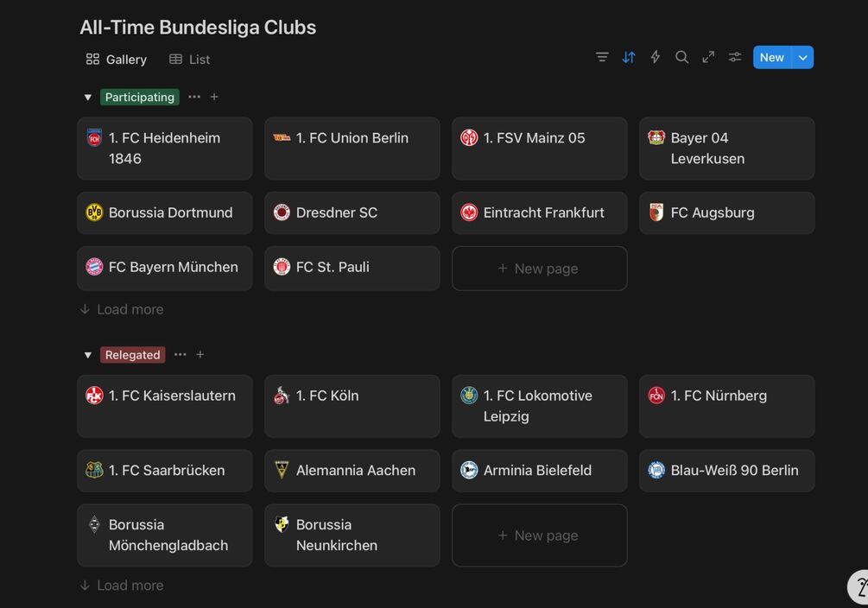Open the filter icon in toolbar

[602, 57]
